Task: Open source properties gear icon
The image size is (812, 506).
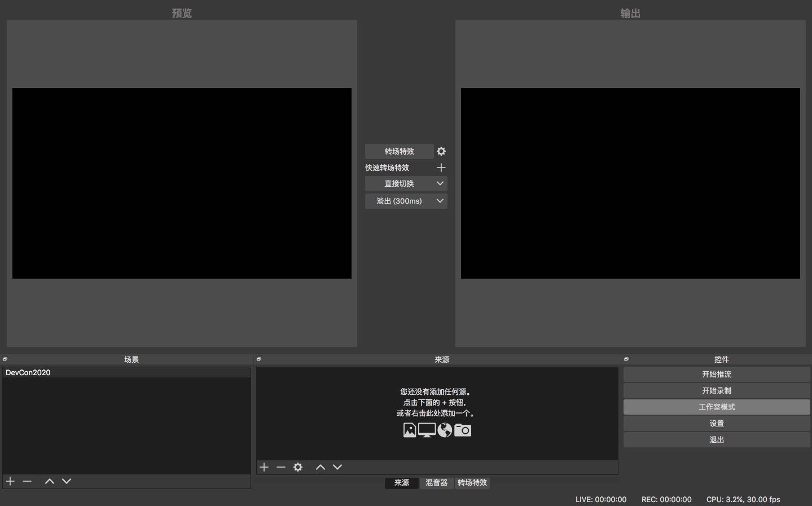Action: click(x=298, y=467)
